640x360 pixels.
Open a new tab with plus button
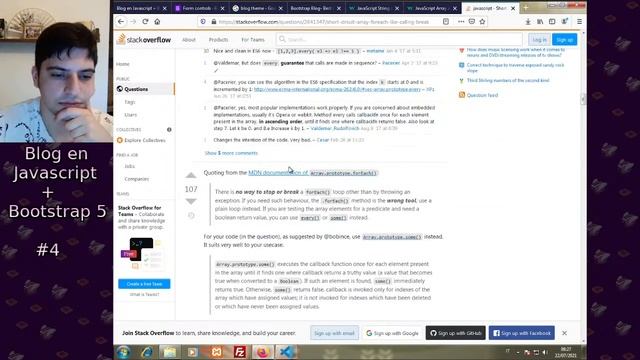(526, 8)
